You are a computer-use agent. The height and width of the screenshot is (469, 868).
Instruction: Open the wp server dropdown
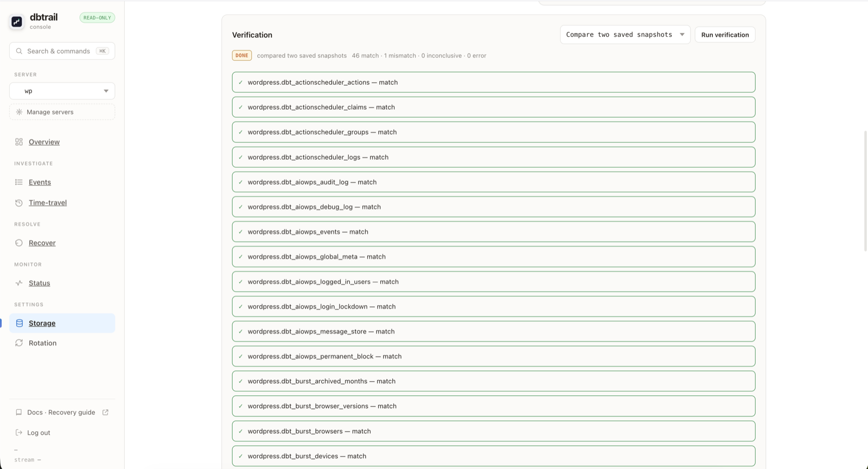pos(62,91)
